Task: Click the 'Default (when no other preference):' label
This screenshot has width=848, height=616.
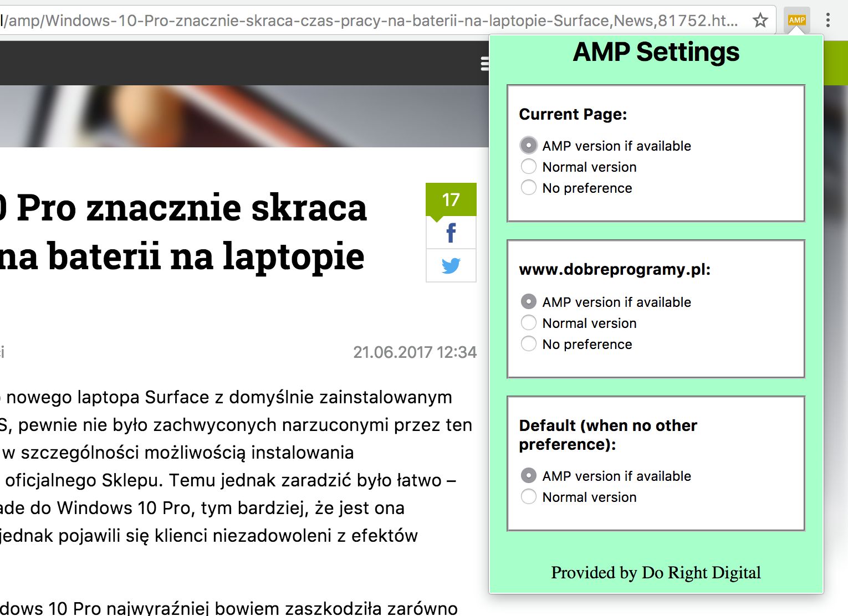Action: [x=608, y=435]
